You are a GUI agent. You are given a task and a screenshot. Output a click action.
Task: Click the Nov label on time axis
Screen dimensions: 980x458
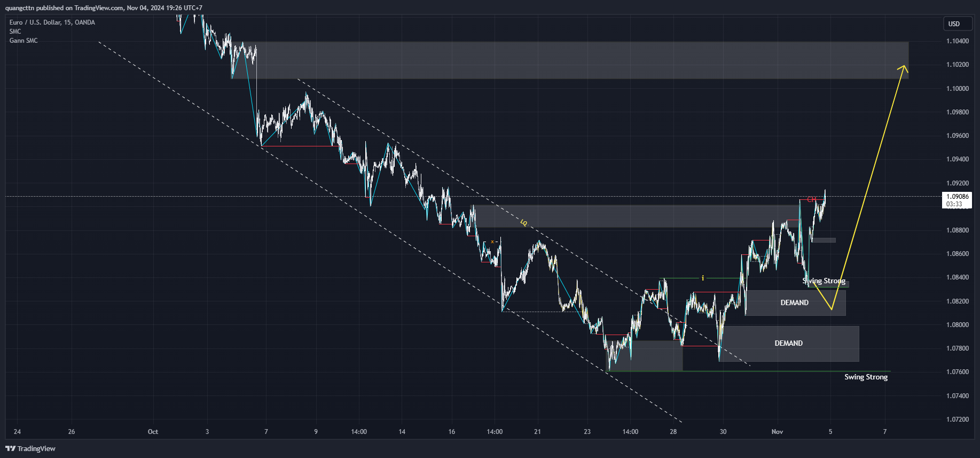point(777,432)
